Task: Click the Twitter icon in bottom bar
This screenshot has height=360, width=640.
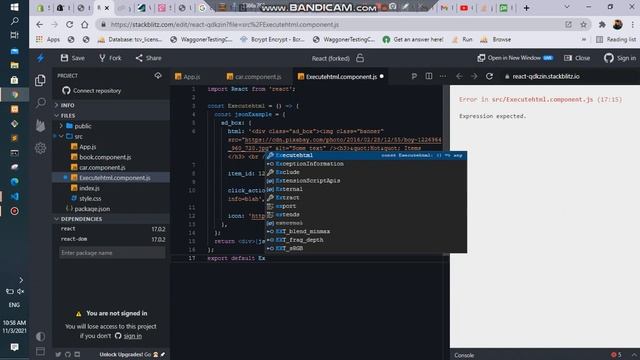Action: [58, 354]
